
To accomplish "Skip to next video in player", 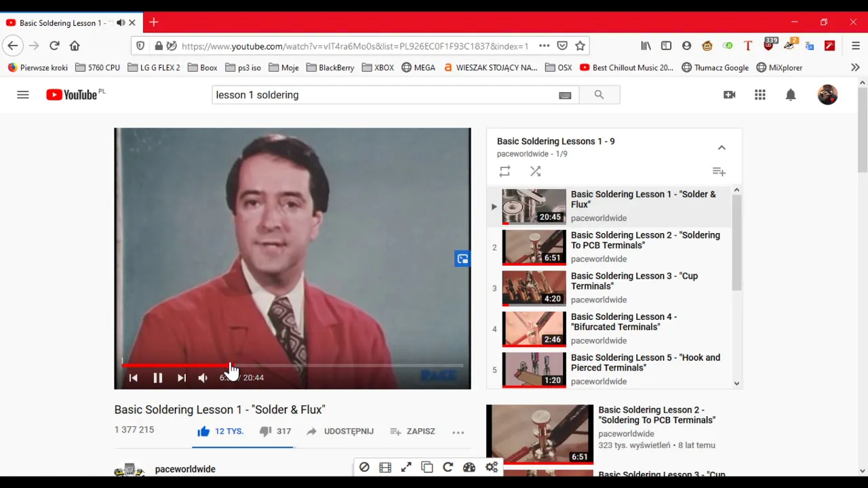I will 181,378.
